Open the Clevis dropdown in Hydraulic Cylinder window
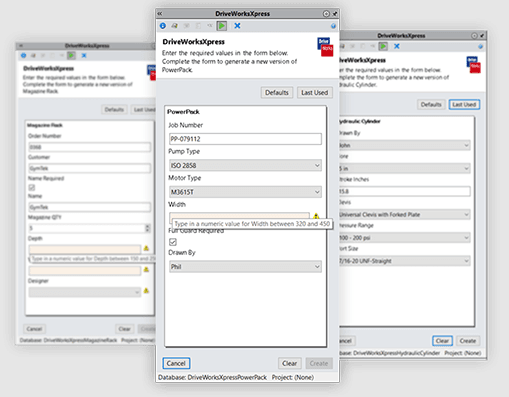Viewport: 509px width, 397px height. 405,214
